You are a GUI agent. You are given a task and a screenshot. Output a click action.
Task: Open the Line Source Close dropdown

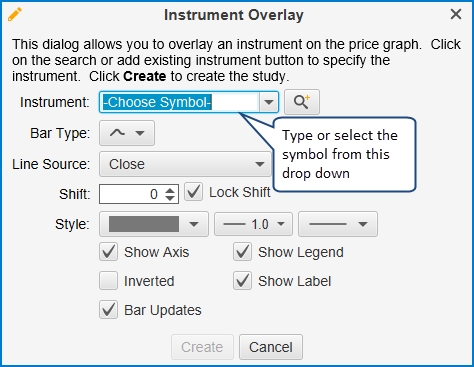pyautogui.click(x=185, y=164)
